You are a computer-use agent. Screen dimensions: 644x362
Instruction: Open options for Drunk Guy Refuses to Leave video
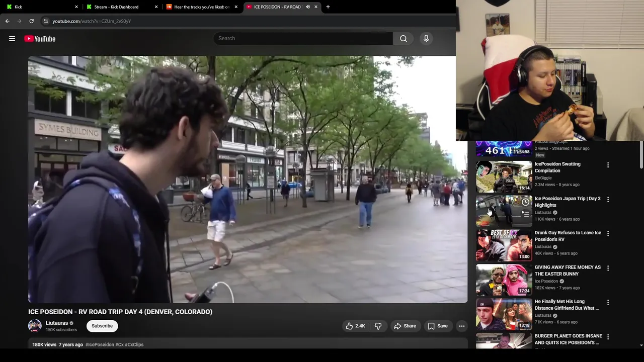click(608, 234)
